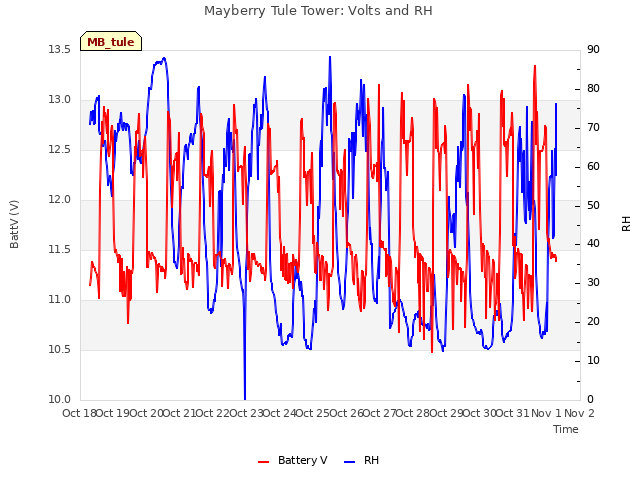This screenshot has width=640, height=480.
Task: Click the RH peak near Oct 25
Action: coord(330,58)
